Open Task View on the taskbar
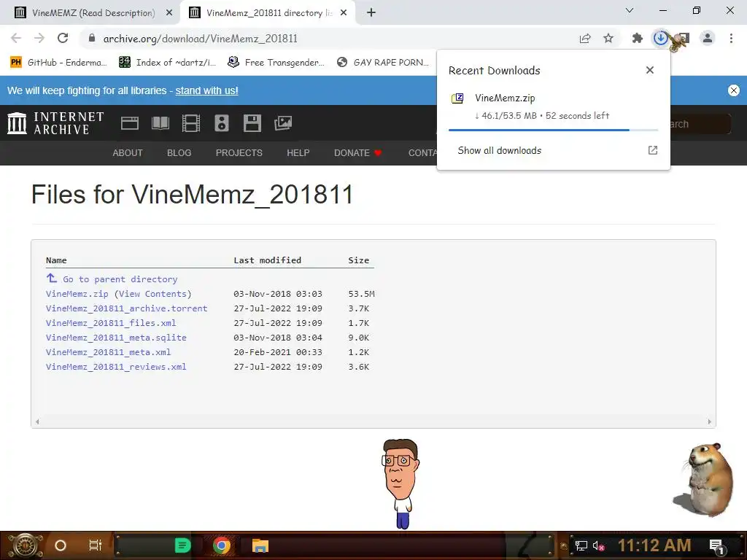Viewport: 747px width, 560px height. point(96,545)
